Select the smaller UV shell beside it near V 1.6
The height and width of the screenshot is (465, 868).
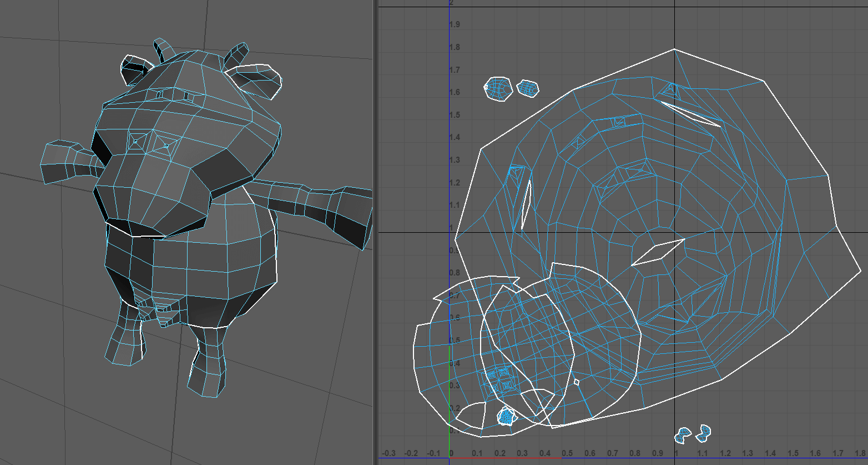(x=528, y=88)
